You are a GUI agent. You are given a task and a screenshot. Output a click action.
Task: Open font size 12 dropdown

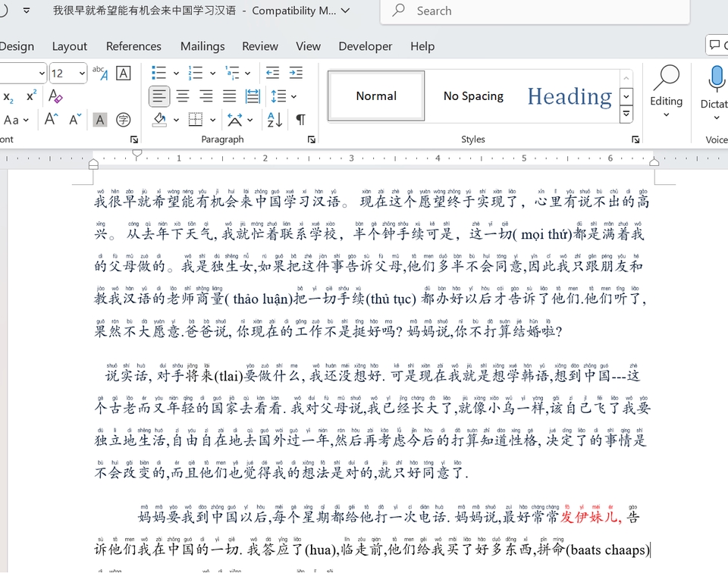coord(82,74)
